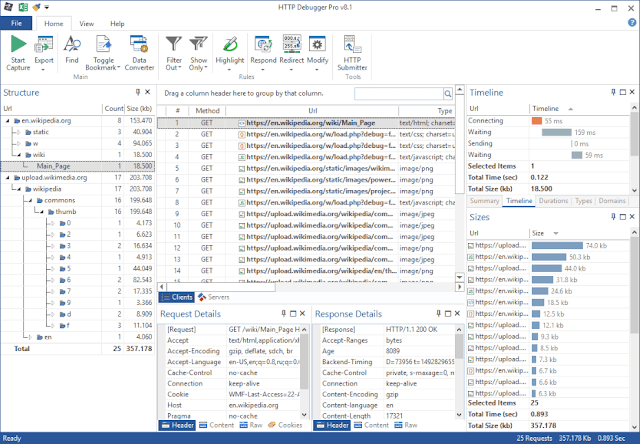Maximize the Timeline panel
Viewport: 640px width, 444px height.
tap(623, 92)
